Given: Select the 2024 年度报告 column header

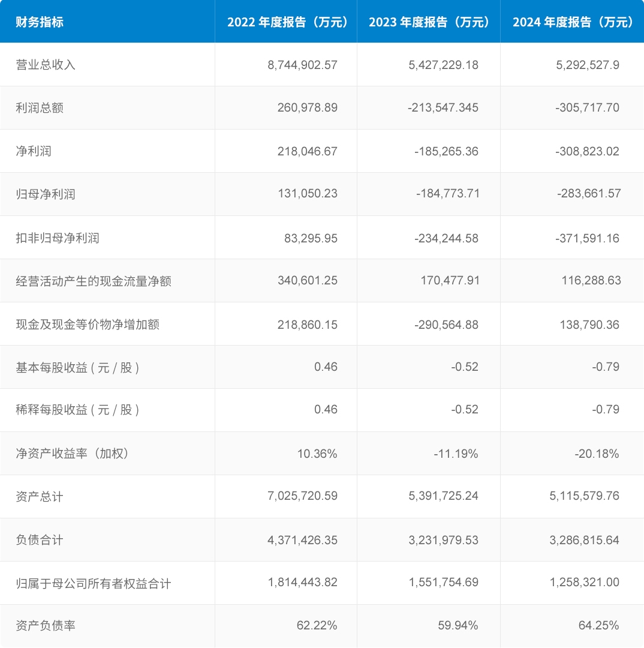Looking at the screenshot, I should pos(573,22).
